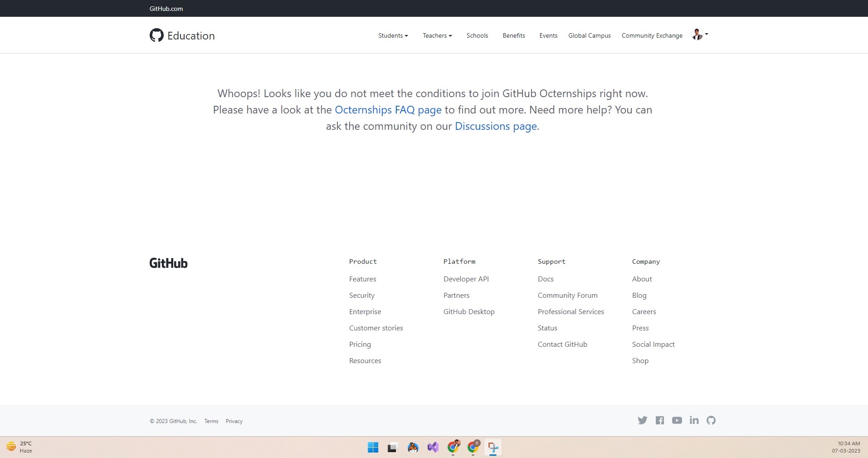Expand the Students dropdown menu
868x458 pixels.
(393, 35)
